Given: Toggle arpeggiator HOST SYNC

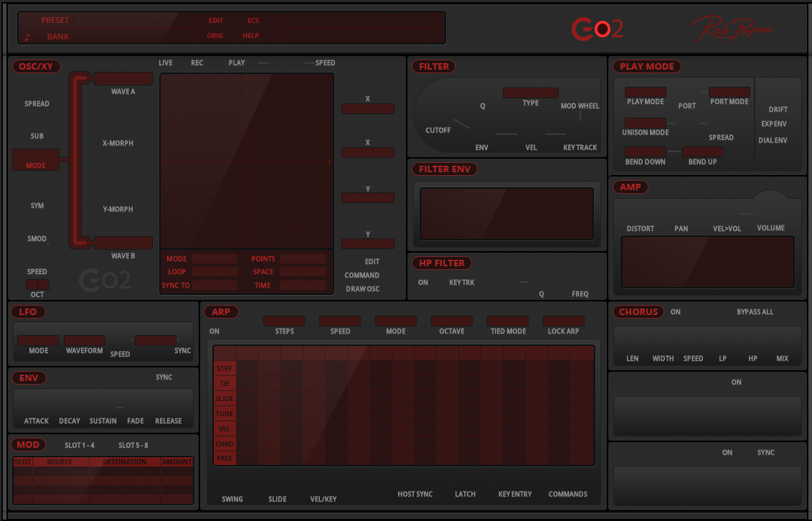Looking at the screenshot, I should (415, 494).
